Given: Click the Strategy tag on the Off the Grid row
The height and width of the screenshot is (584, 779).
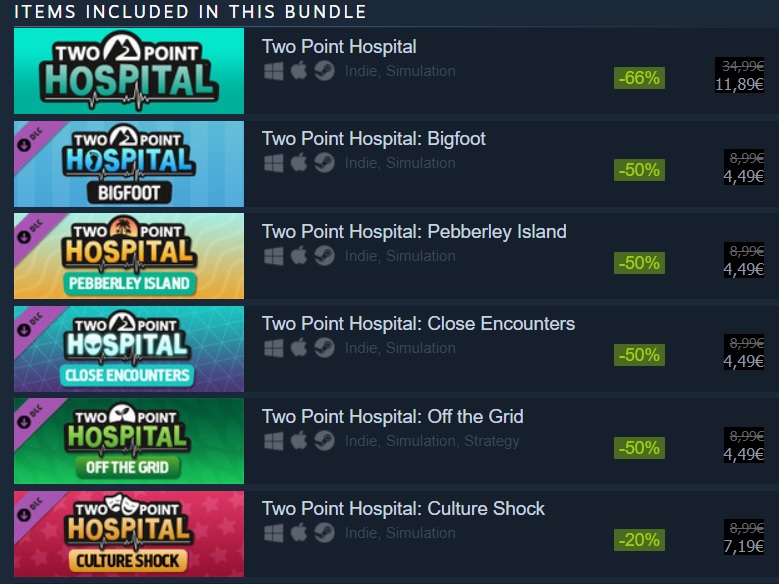Looking at the screenshot, I should point(491,441).
